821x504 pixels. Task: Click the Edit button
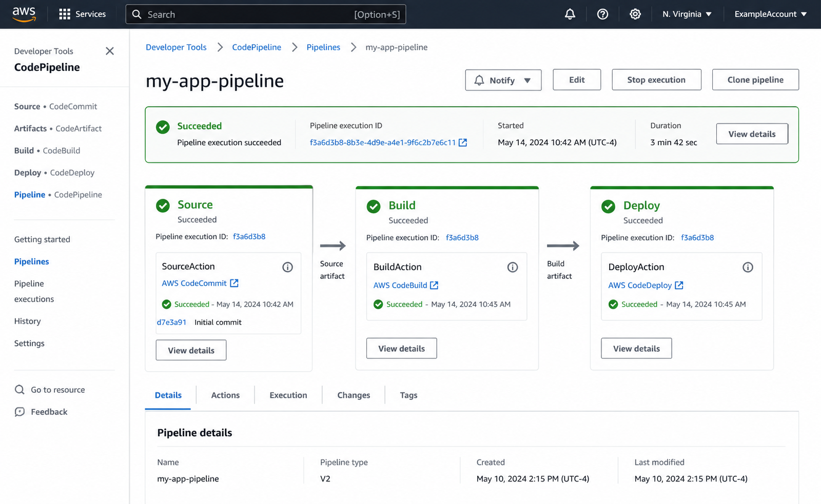(577, 80)
